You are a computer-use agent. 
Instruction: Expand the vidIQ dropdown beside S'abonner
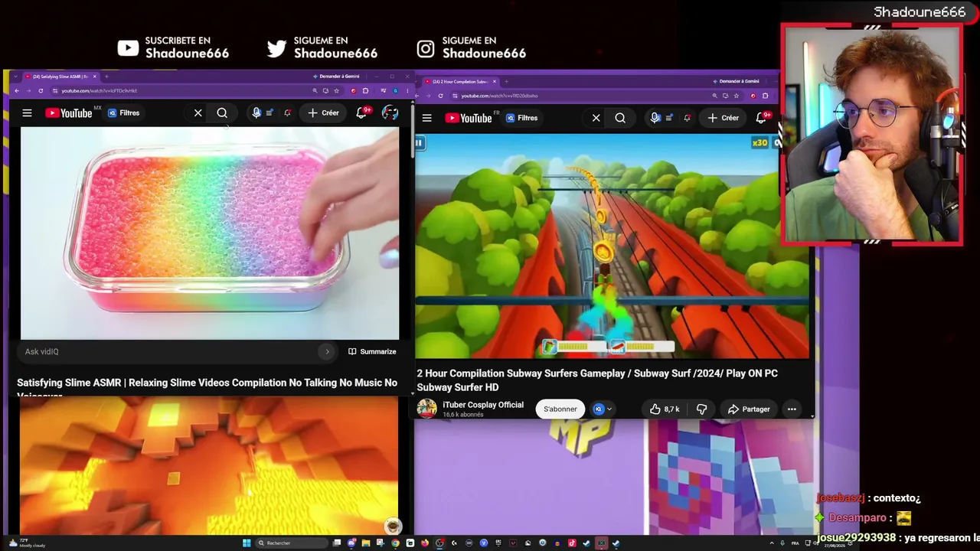[609, 409]
